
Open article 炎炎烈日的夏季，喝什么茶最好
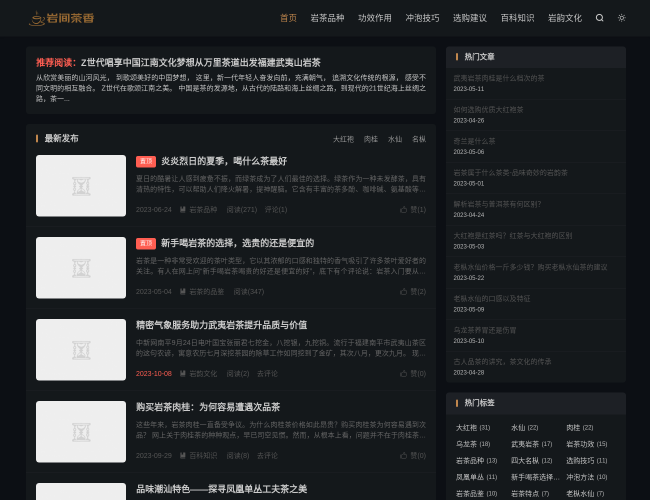(x=224, y=161)
